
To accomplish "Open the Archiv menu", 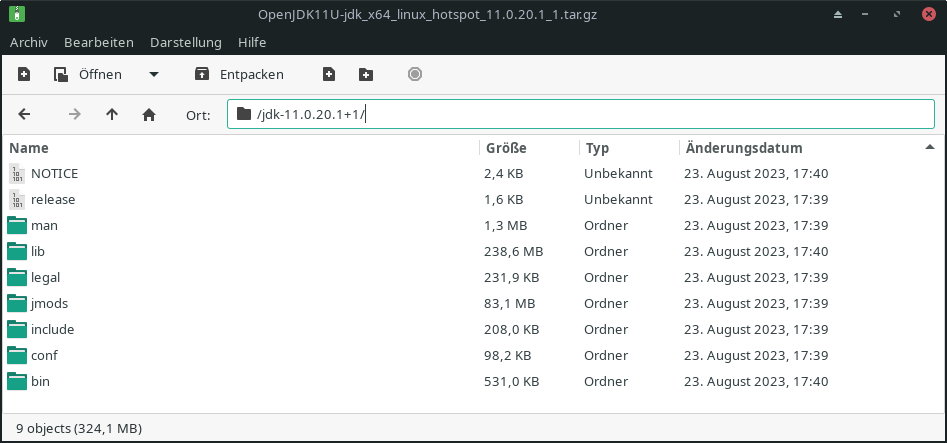I will pos(29,42).
